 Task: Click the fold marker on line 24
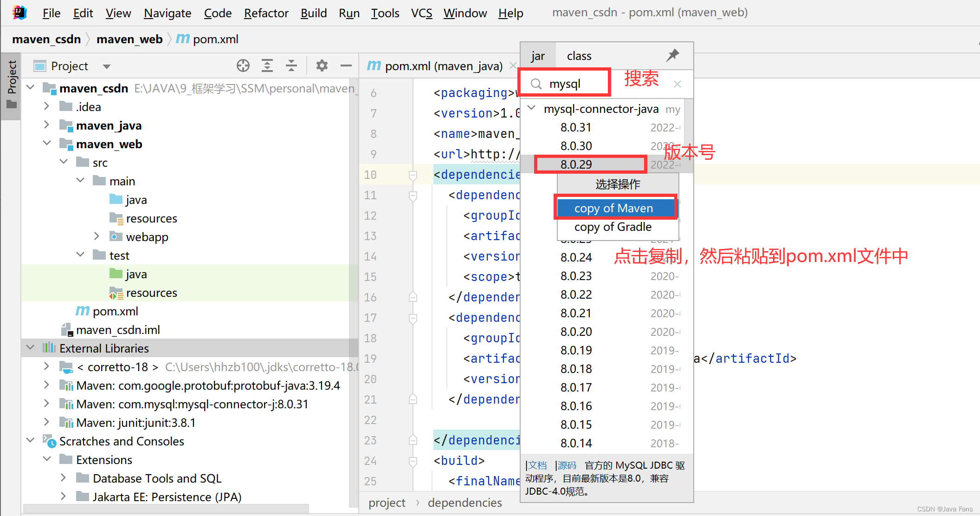pyautogui.click(x=413, y=461)
